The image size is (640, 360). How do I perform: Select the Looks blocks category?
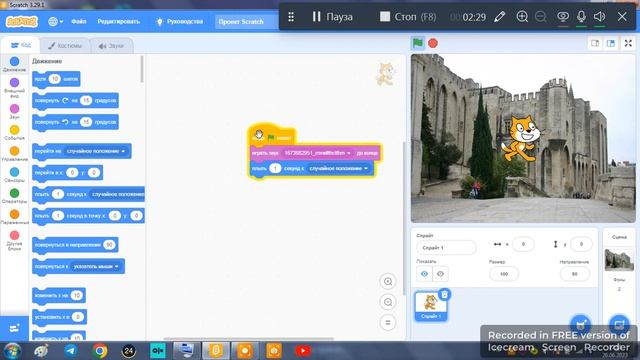pyautogui.click(x=14, y=87)
